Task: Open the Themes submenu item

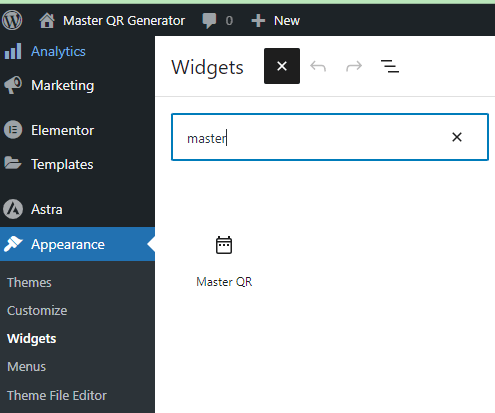Action: [x=29, y=283]
